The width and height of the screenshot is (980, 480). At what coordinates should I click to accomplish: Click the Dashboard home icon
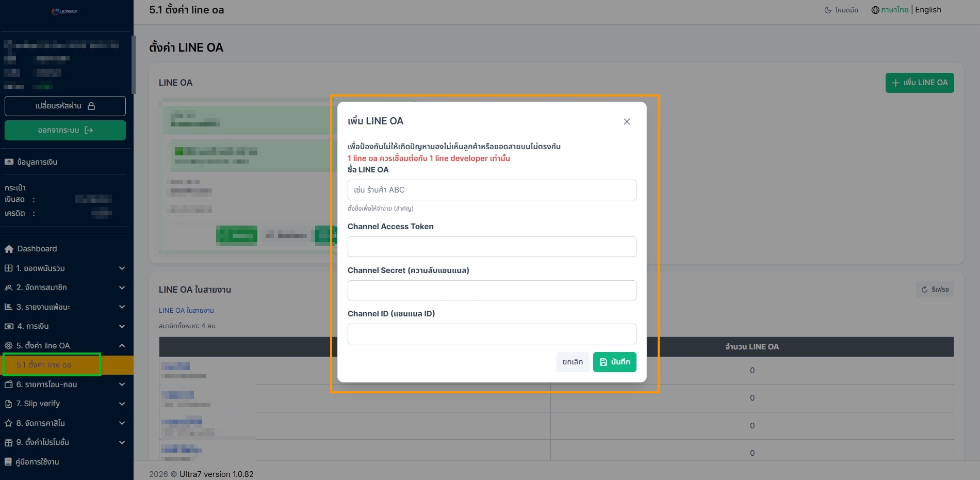click(x=9, y=249)
